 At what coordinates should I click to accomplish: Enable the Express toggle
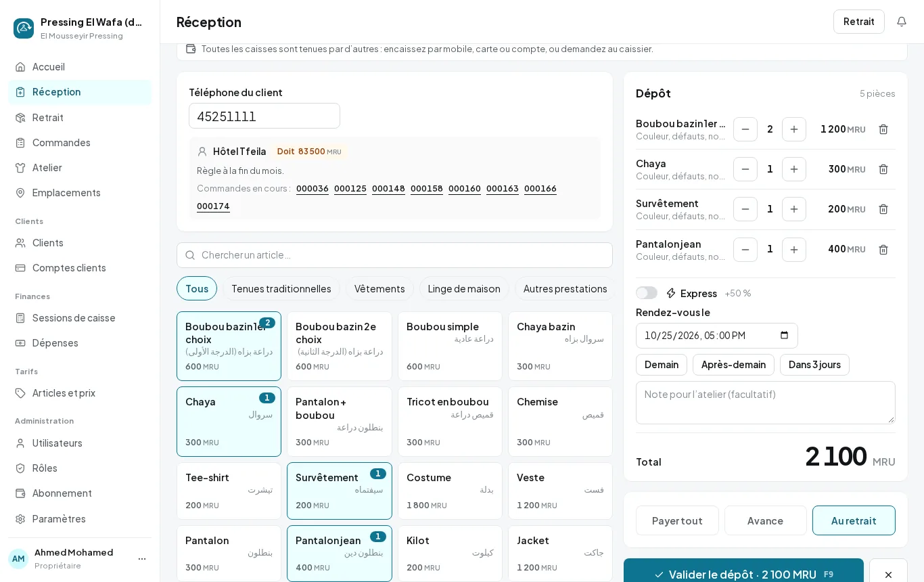647,293
